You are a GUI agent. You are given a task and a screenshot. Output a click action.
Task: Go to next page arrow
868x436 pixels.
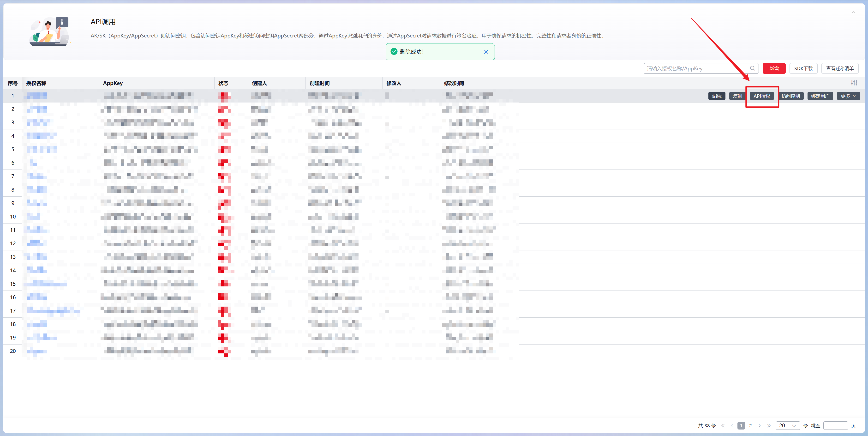(x=760, y=425)
